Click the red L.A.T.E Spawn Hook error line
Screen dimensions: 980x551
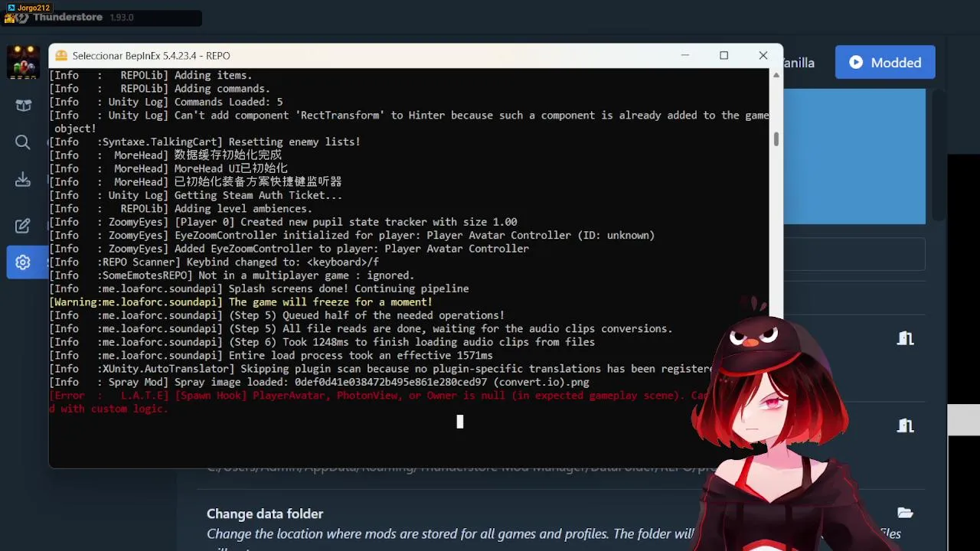pyautogui.click(x=380, y=403)
